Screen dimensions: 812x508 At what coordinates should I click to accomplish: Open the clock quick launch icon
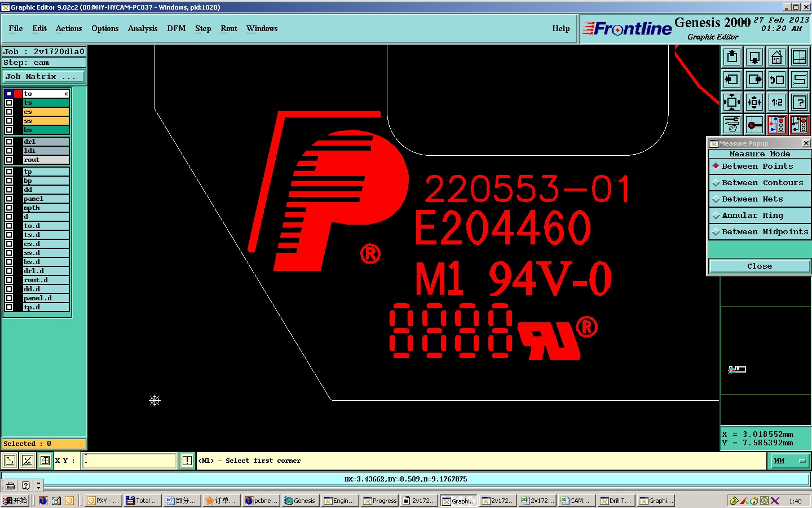(69, 501)
